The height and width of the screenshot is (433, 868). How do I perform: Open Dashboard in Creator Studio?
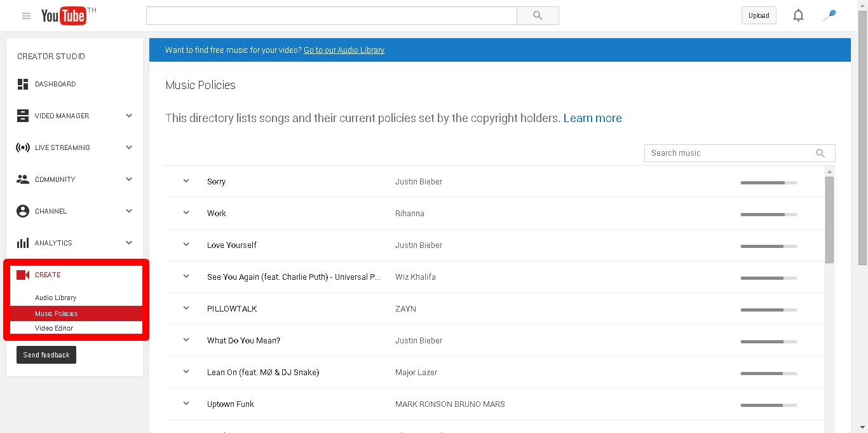coord(55,84)
